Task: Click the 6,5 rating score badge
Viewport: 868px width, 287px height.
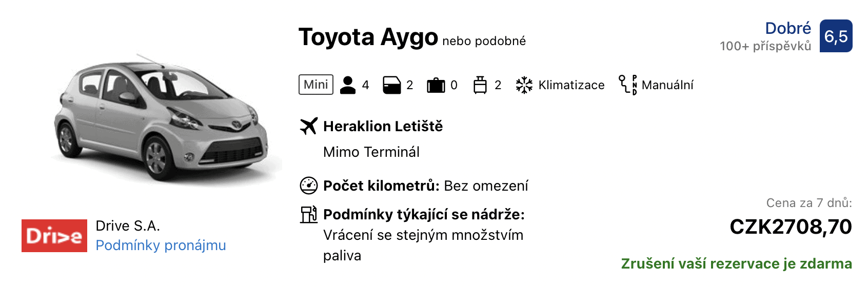Action: coord(836,36)
